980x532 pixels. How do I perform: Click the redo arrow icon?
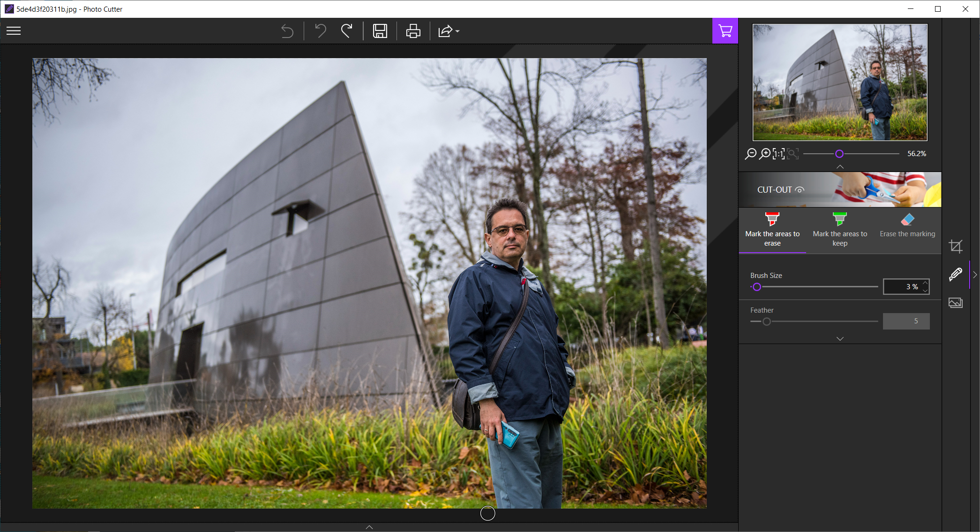point(347,31)
